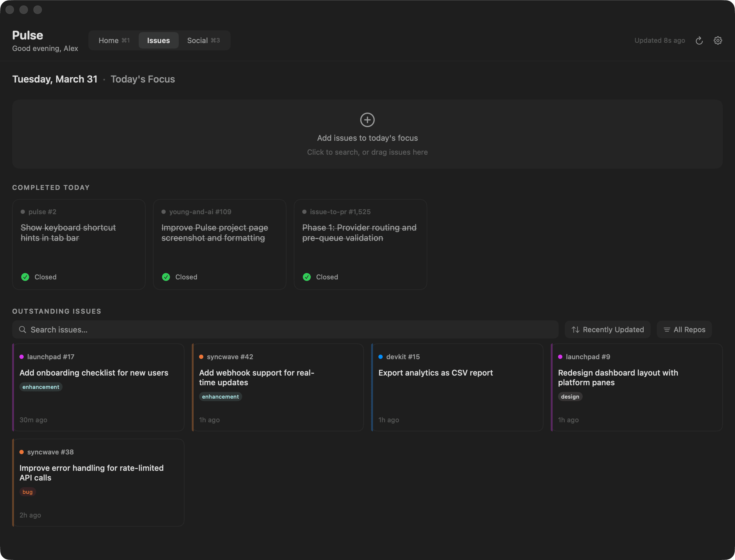Click the Search issues input field
Viewport: 735px width, 560px height.
pos(285,329)
